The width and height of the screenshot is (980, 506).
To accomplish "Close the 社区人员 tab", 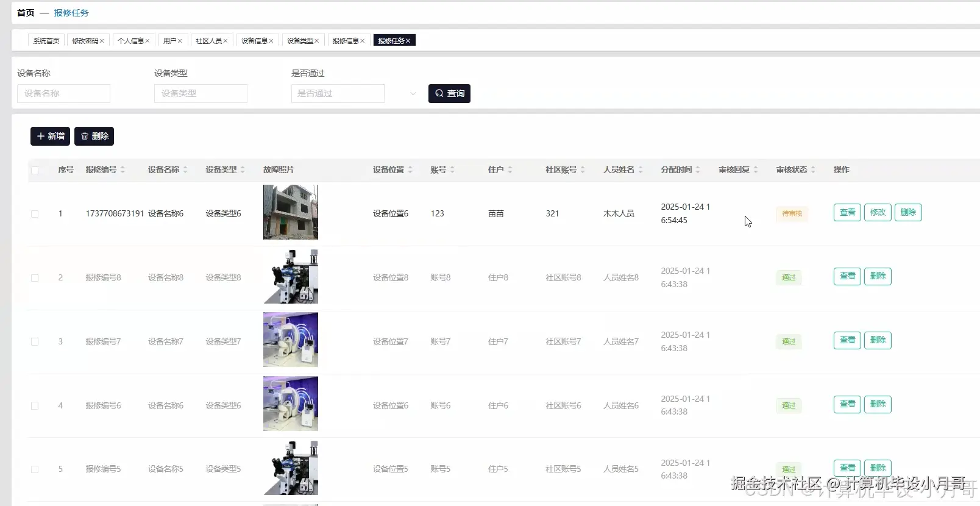I will click(225, 41).
